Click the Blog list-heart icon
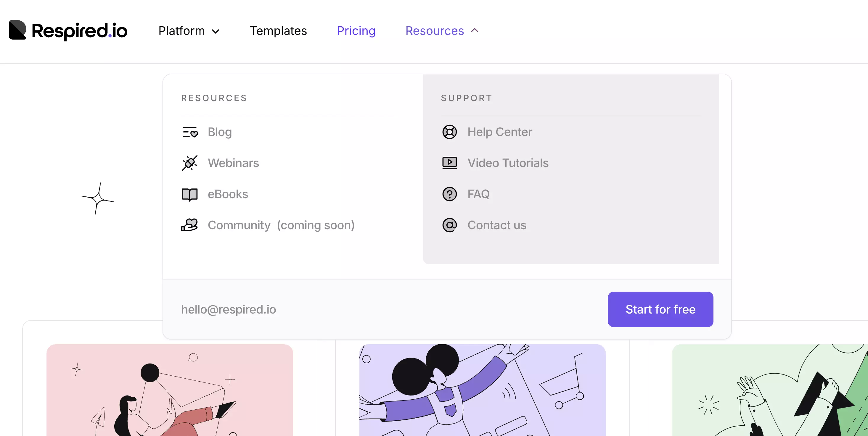This screenshot has height=436, width=868. (190, 132)
